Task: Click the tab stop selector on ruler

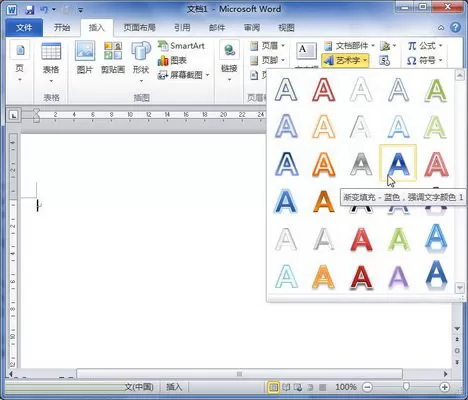Action: tap(13, 116)
